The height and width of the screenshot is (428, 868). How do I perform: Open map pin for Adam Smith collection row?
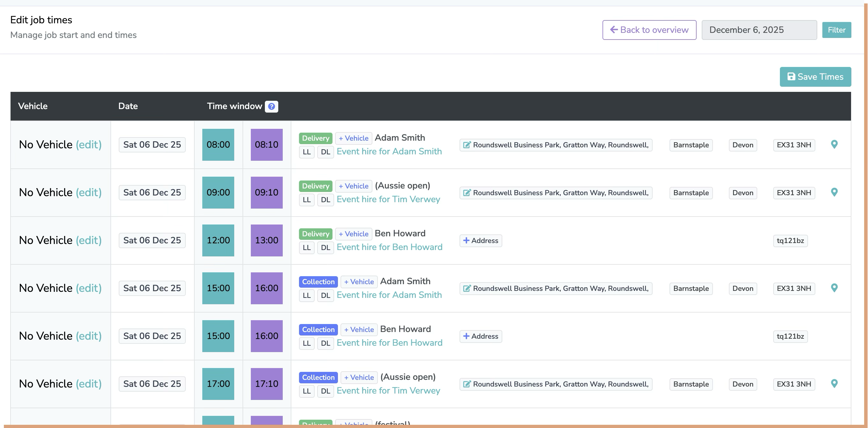[834, 288]
